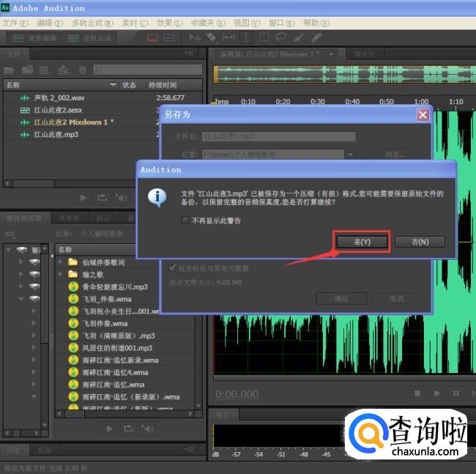
Task: Click the waveform overview navigator bar
Action: pos(344,75)
